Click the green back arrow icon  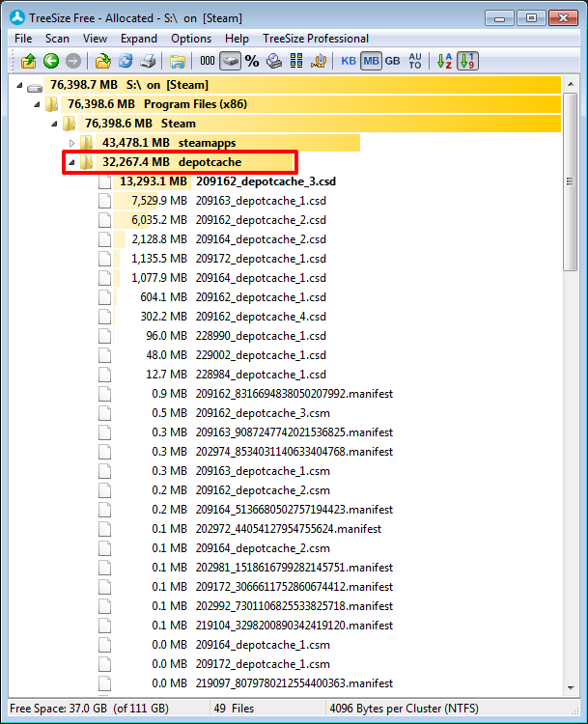tap(51, 61)
